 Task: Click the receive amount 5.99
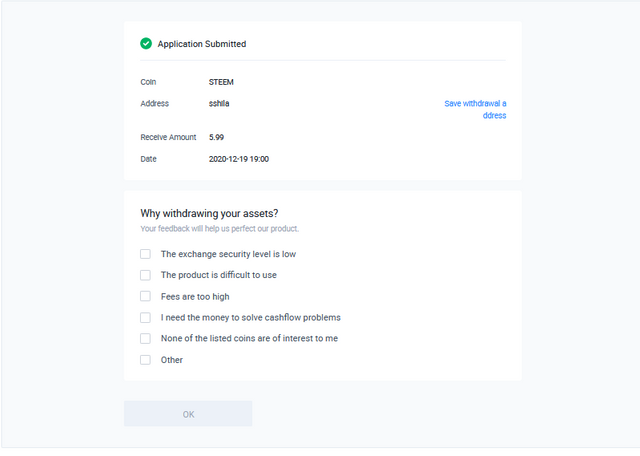[x=216, y=137]
